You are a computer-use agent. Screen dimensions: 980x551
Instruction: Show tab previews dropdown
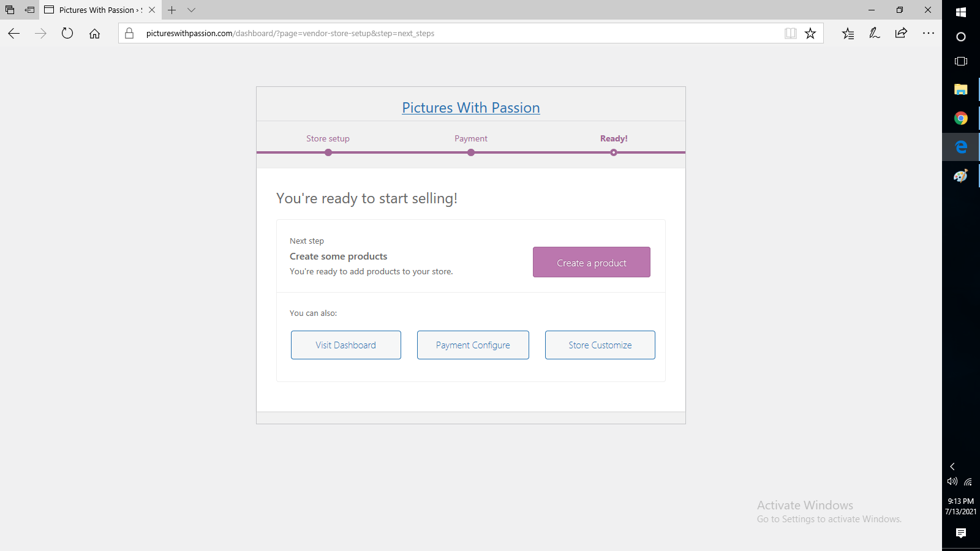click(x=192, y=10)
